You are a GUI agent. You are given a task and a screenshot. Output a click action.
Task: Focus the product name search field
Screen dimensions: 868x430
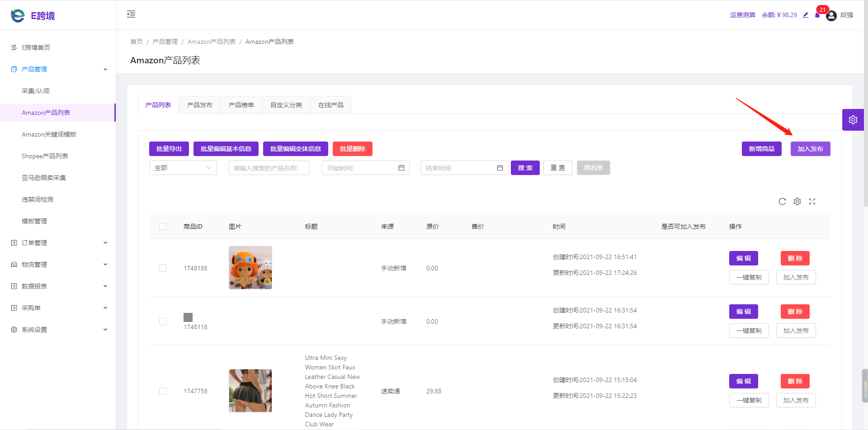coord(269,168)
